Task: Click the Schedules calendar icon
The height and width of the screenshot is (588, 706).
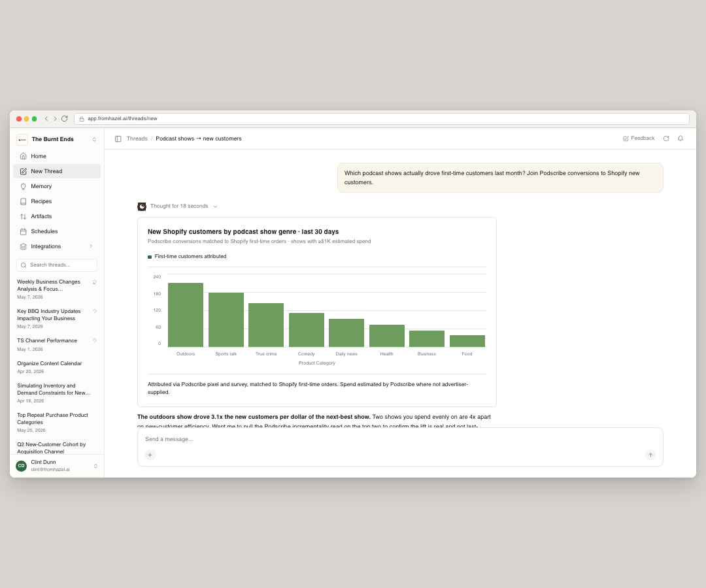Action: pos(24,232)
